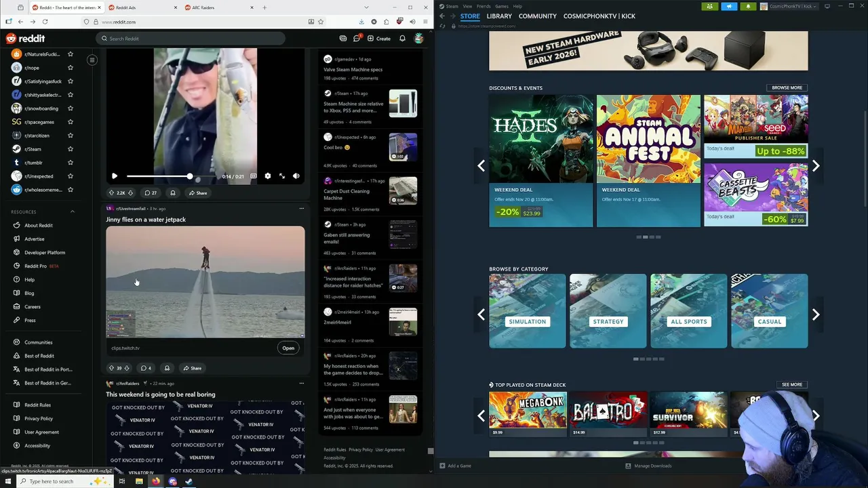Bookmark this page with the star icon

coord(321,22)
